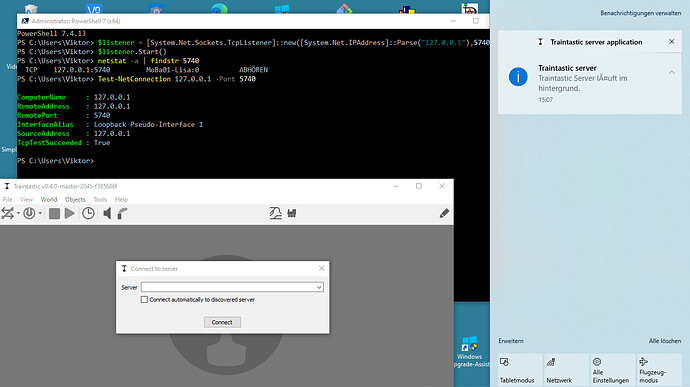Click the Connect button in dialog
Image resolution: width=690 pixels, height=387 pixels.
222,322
